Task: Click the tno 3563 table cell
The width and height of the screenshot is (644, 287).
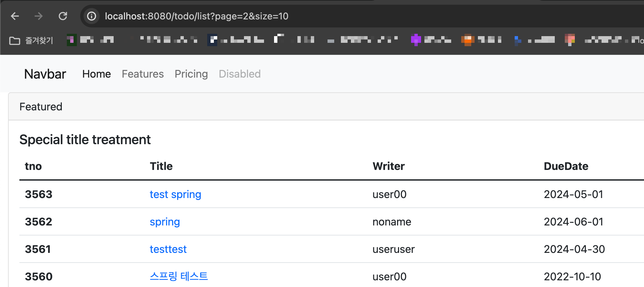Action: [x=39, y=194]
